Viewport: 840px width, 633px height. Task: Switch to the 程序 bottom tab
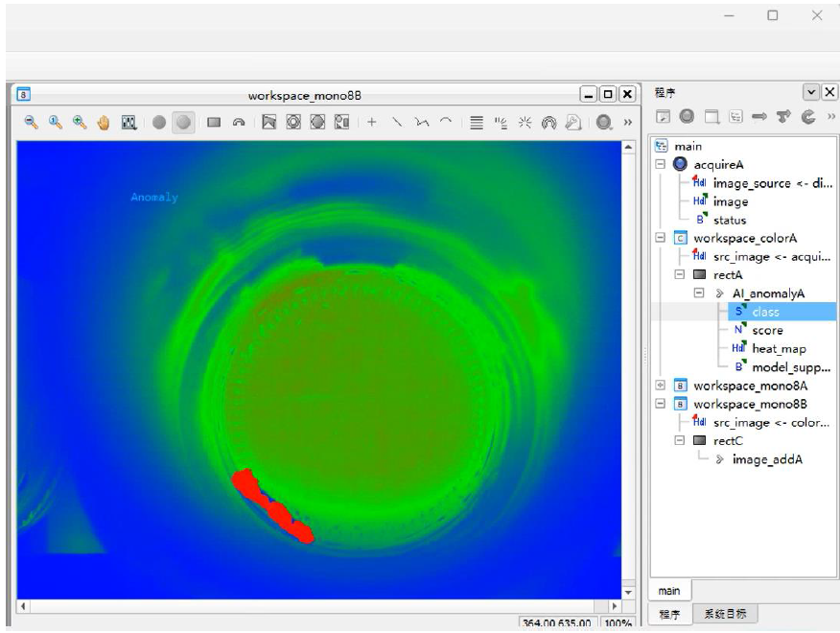669,614
